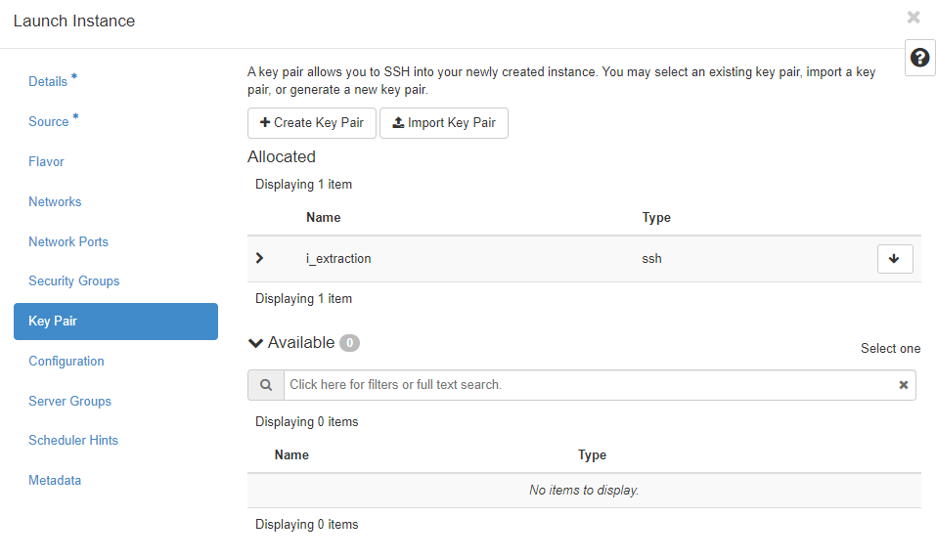Go to the Configuration step

click(67, 362)
